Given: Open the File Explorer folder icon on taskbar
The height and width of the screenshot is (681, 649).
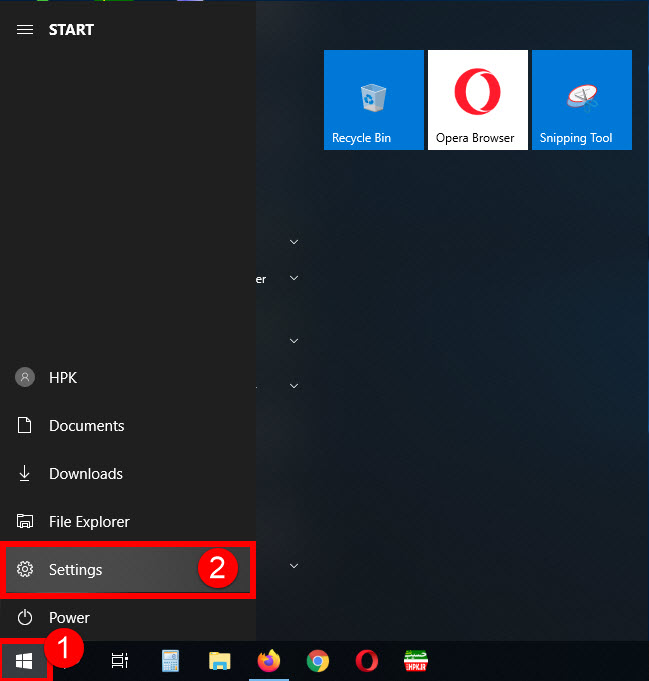Looking at the screenshot, I should 220,661.
